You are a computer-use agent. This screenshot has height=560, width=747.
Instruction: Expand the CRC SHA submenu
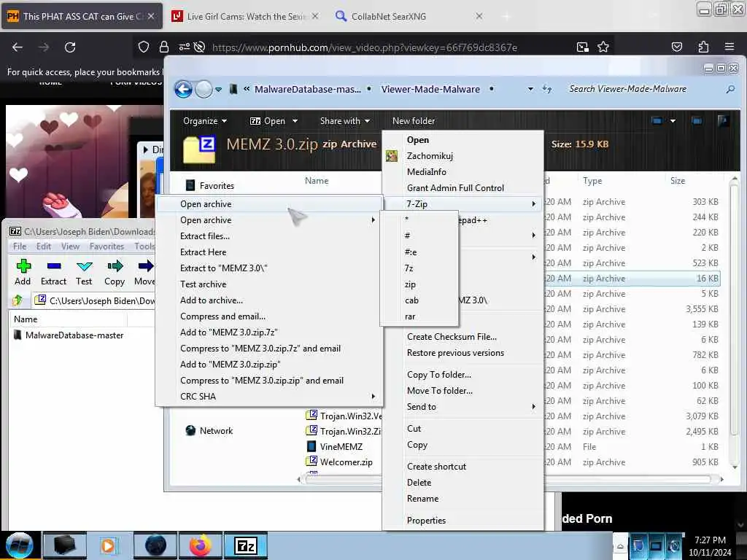pyautogui.click(x=269, y=396)
